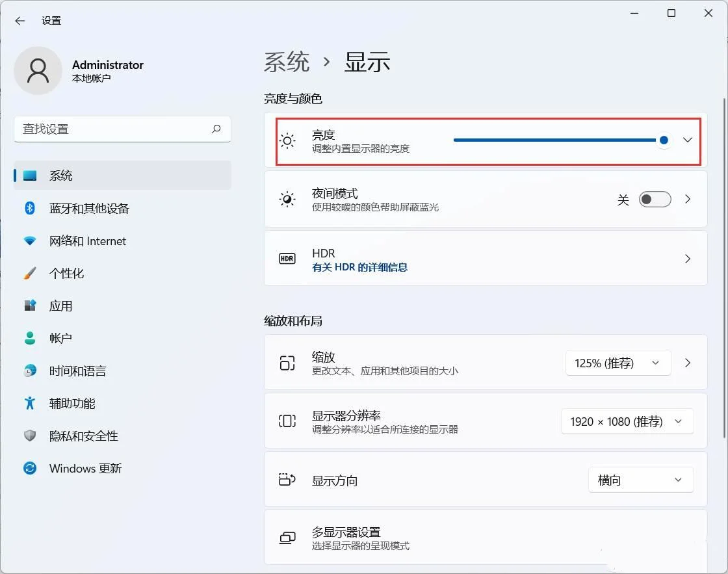
Task: Click the HDR badge icon
Action: click(x=287, y=259)
